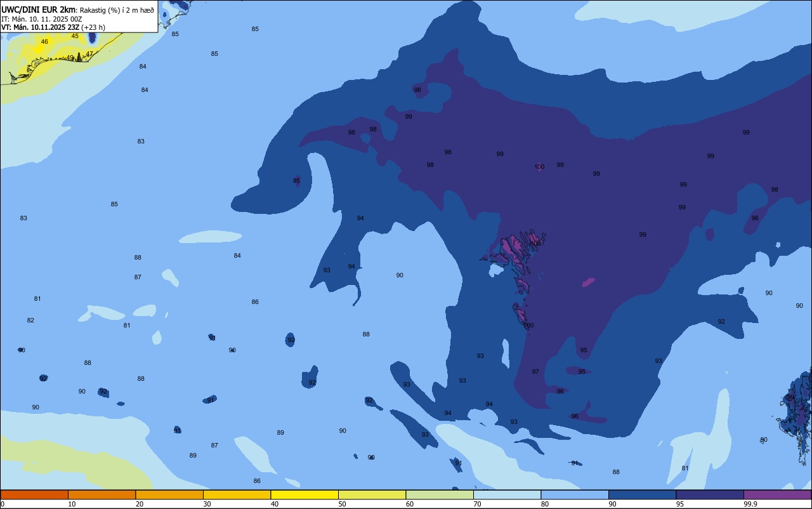Click the purple above-99.9 scale segment
Viewport: 812px width, 509px height.
pyautogui.click(x=777, y=494)
